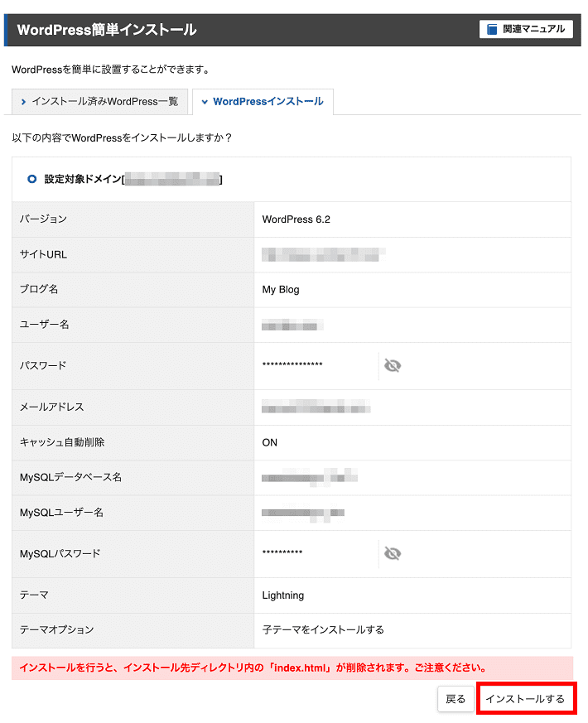Click the WordPress簡単インストール header title
Image resolution: width=588 pixels, height=723 pixels.
107,30
